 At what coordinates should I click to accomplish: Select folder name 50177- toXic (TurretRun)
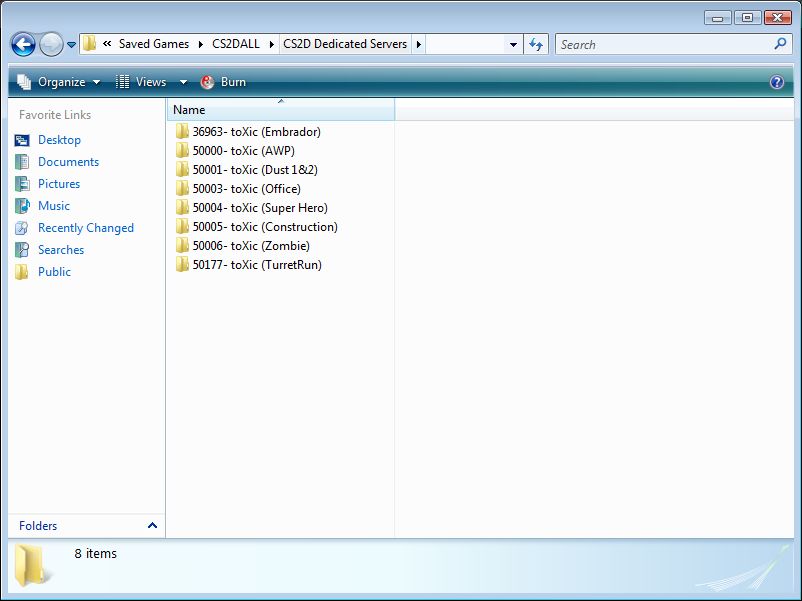pos(257,264)
